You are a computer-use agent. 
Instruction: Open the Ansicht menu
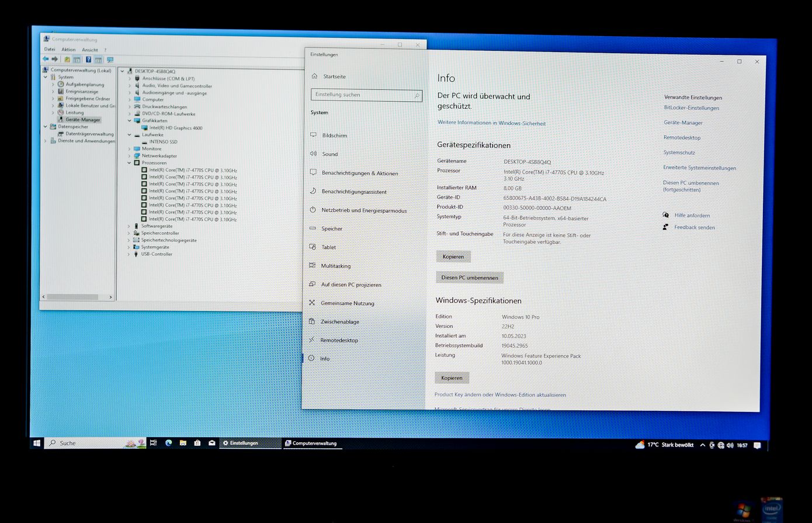point(90,50)
